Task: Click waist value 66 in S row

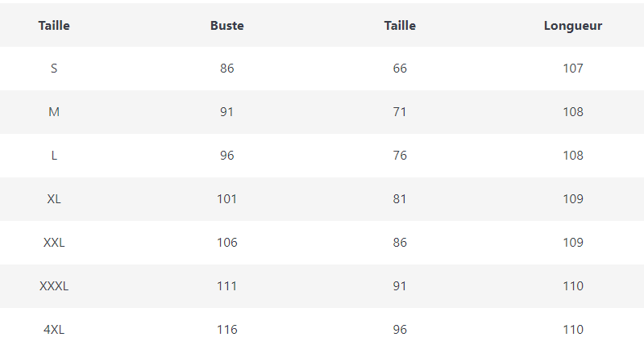Action: pyautogui.click(x=400, y=69)
